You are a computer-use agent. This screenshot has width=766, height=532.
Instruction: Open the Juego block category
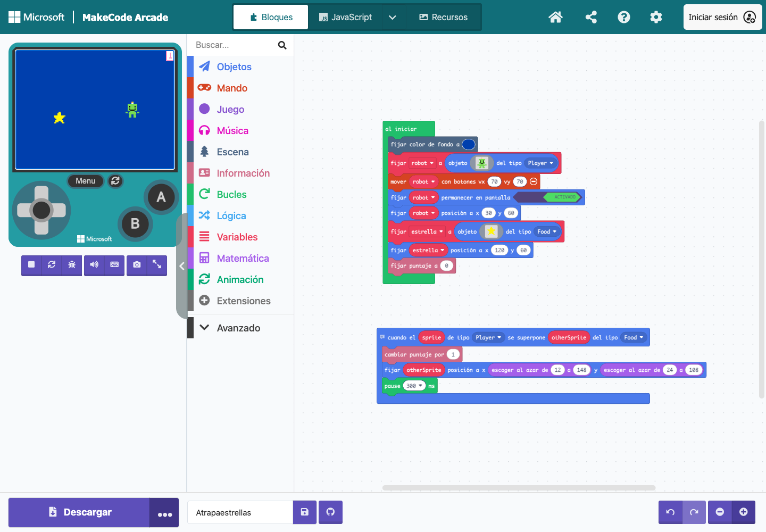(240, 109)
